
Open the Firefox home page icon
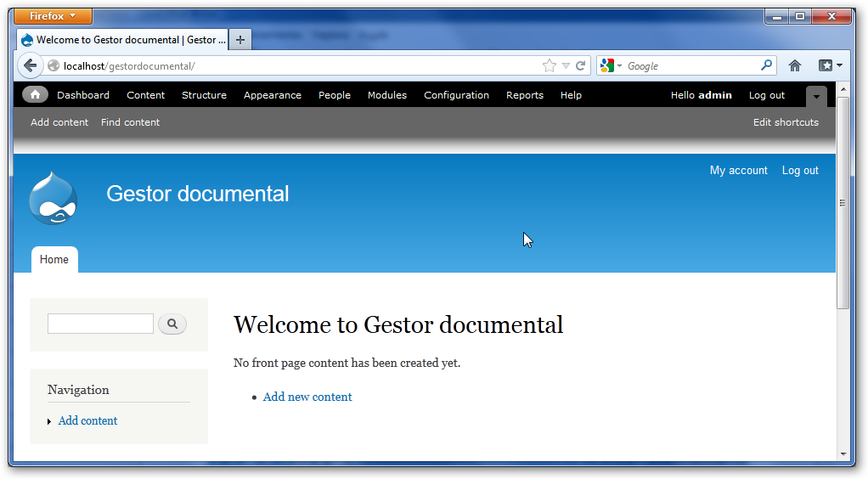click(795, 65)
